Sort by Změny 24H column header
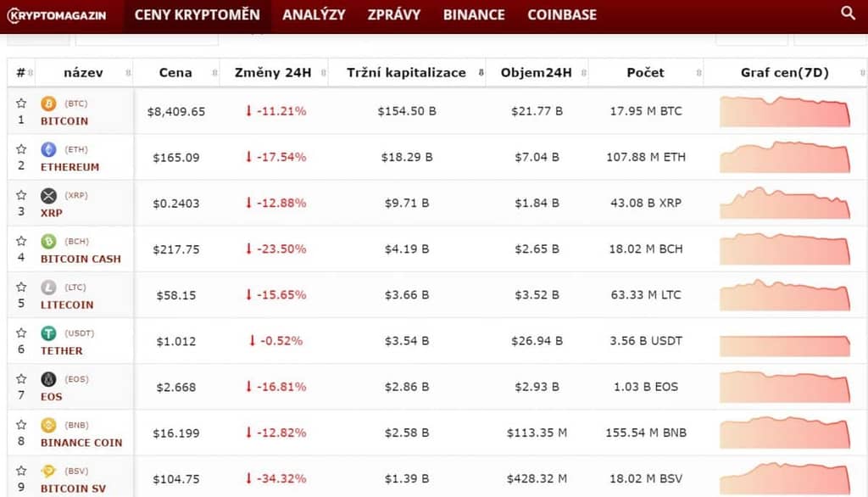The image size is (868, 497). 274,73
